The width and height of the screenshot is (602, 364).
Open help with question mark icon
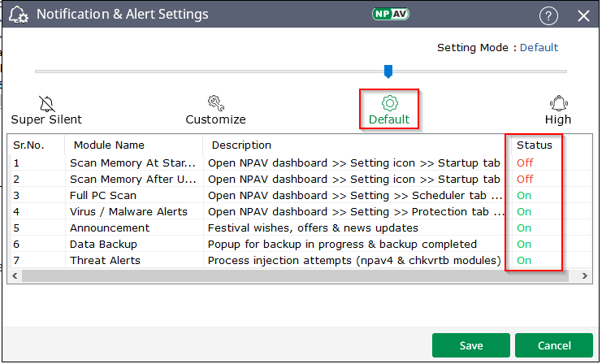pyautogui.click(x=549, y=15)
